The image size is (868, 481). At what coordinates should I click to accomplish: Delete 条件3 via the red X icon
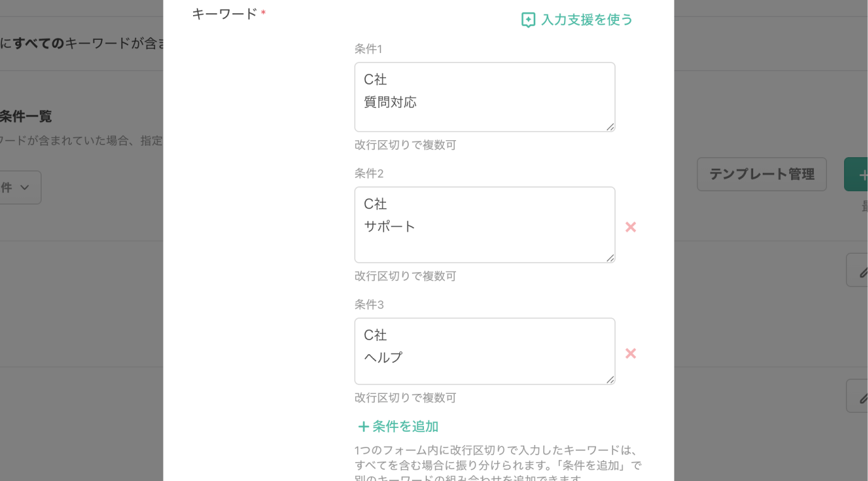[630, 353]
